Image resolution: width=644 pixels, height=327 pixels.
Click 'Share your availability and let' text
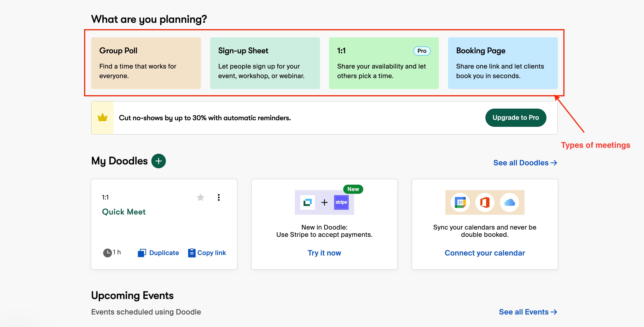coord(381,66)
